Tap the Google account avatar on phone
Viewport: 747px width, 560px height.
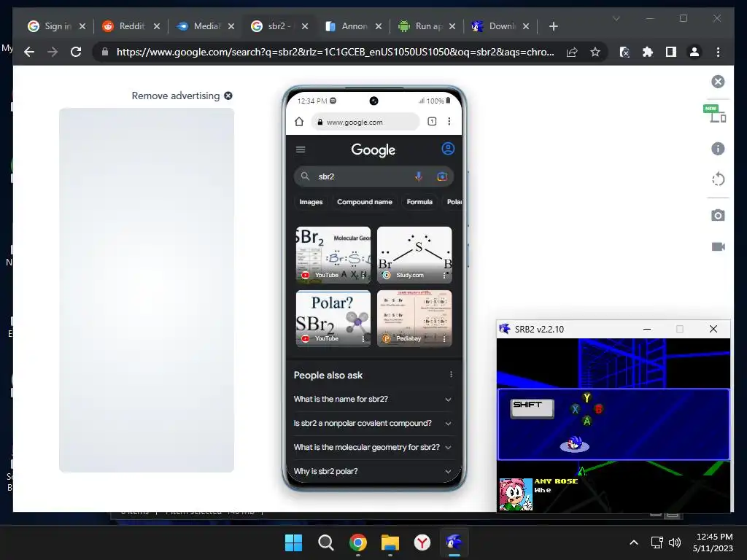[x=448, y=149]
